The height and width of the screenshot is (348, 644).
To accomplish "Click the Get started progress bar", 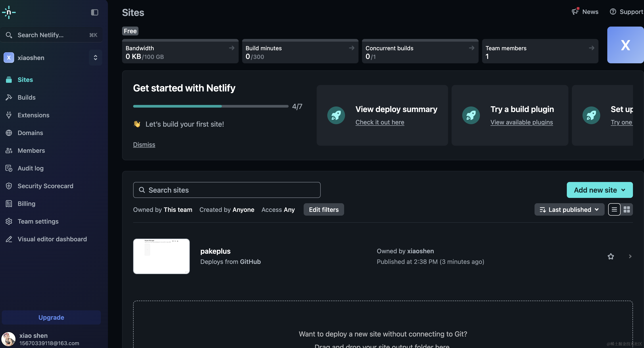I will click(211, 106).
